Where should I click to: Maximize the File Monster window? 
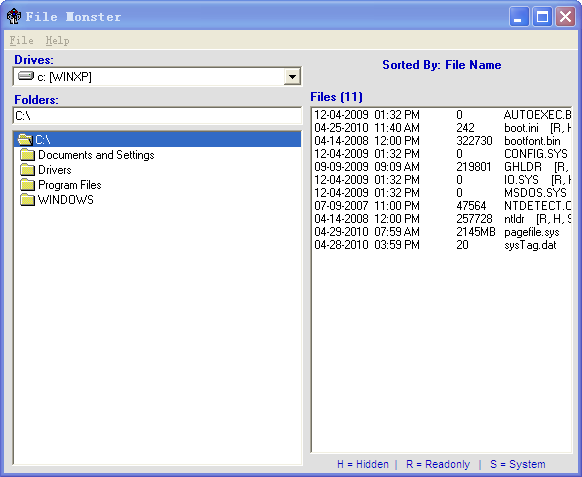[542, 17]
